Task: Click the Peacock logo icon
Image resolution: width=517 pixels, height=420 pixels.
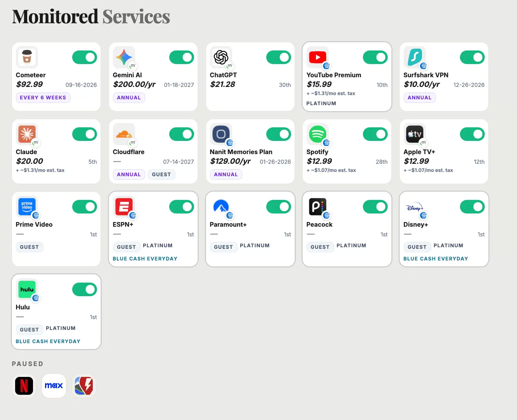Action: tap(317, 207)
